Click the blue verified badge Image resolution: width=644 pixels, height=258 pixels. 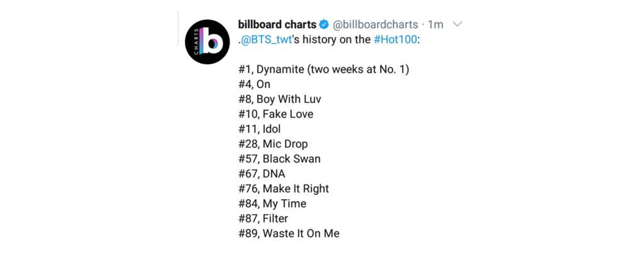(324, 24)
